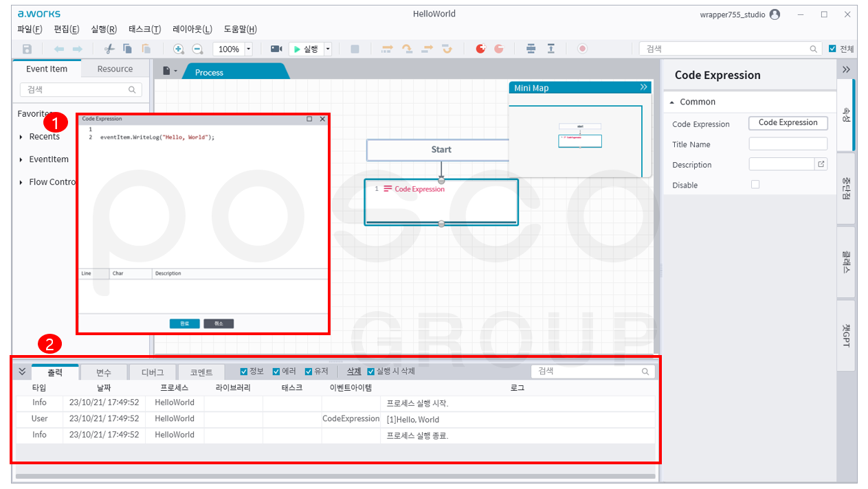Zoom in with the plus magnifier
This screenshot has width=868, height=489.
tap(179, 49)
